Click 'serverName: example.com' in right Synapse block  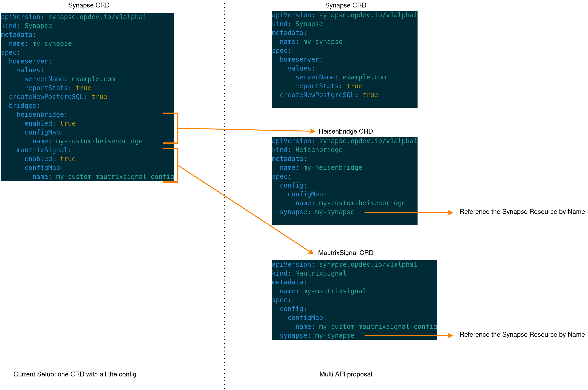pos(340,77)
